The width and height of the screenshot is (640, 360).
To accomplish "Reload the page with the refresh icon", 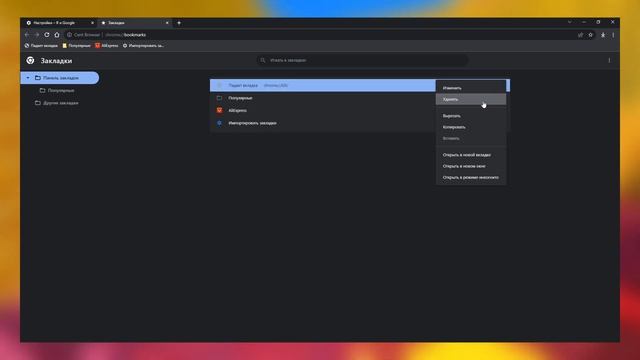I will [47, 35].
